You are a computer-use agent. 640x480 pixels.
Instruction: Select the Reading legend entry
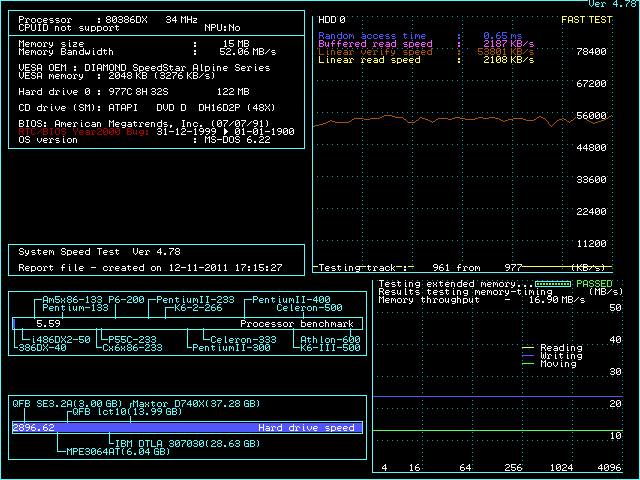coord(560,348)
